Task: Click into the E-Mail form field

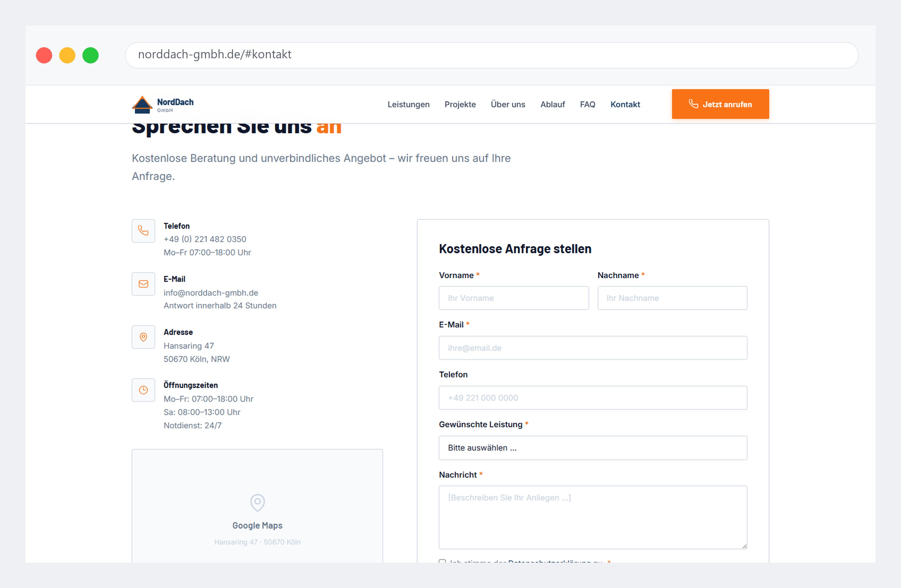Action: [593, 348]
